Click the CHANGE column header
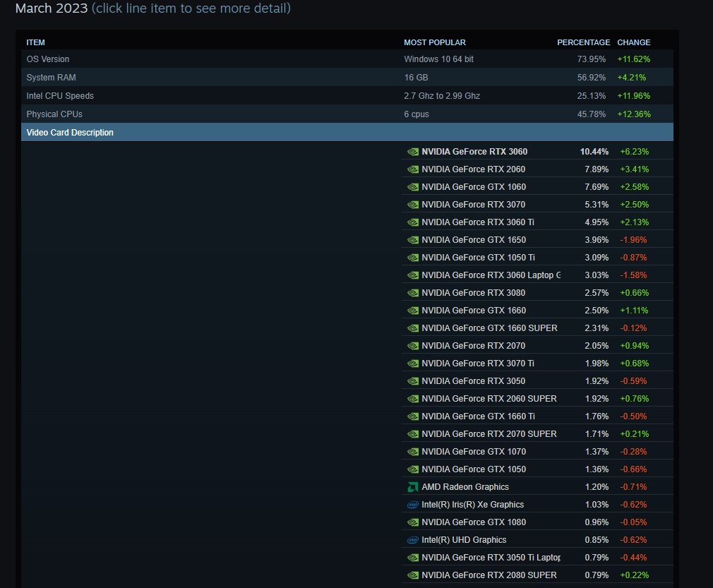The image size is (713, 588). 634,42
